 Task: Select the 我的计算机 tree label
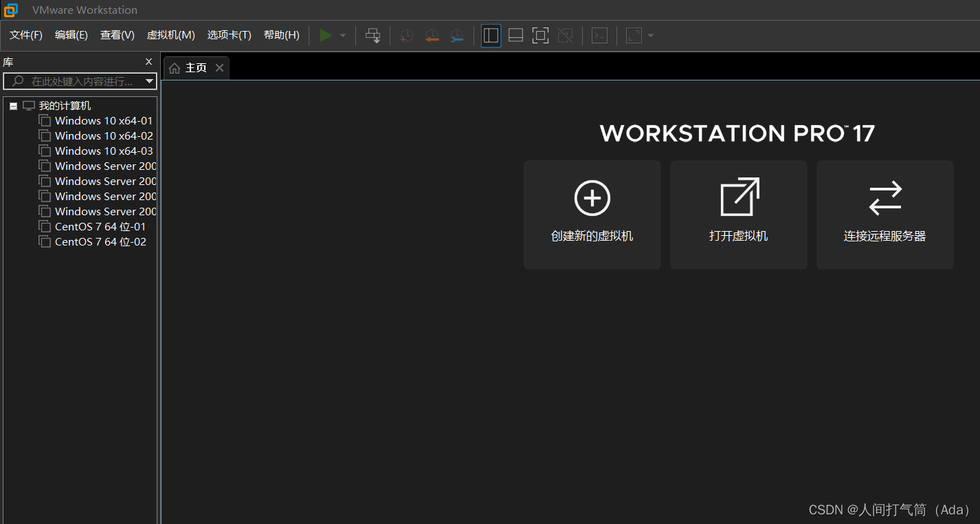[x=65, y=106]
